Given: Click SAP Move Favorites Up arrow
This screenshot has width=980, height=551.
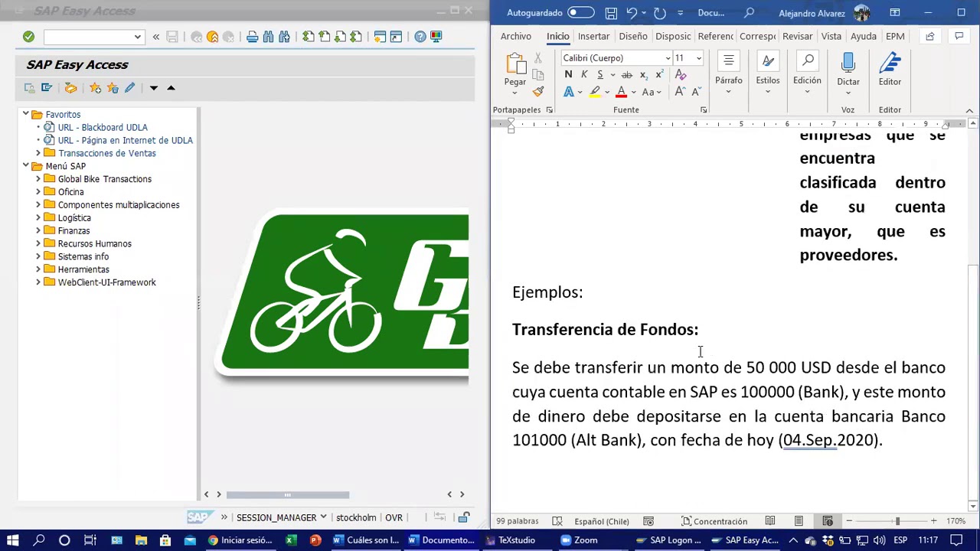Looking at the screenshot, I should 171,88.
